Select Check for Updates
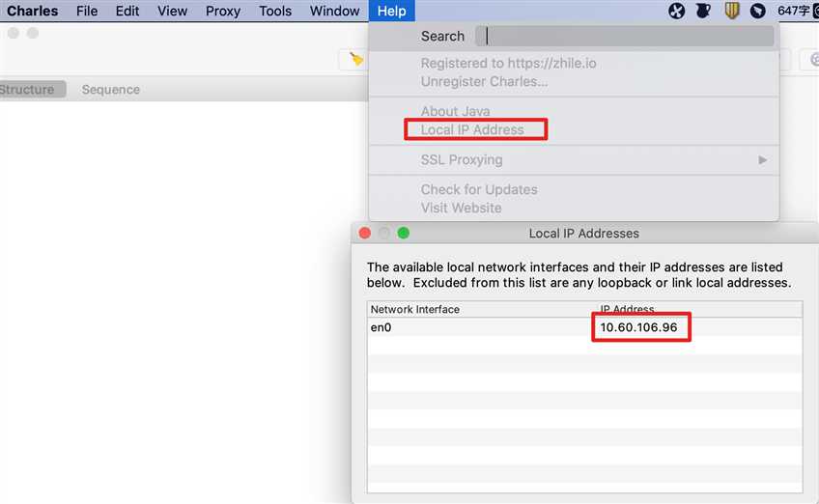Image resolution: width=819 pixels, height=504 pixels. (479, 189)
